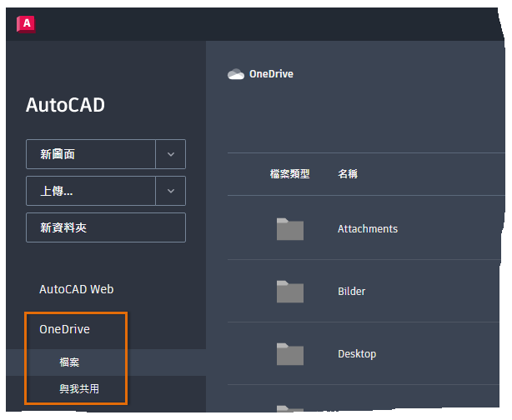Click the Bilder folder name
This screenshot has width=512, height=420.
tap(351, 291)
